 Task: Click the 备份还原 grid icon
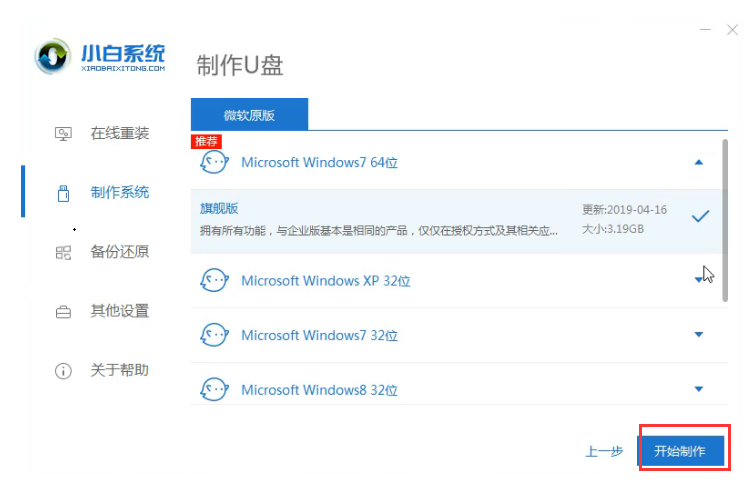click(x=63, y=252)
